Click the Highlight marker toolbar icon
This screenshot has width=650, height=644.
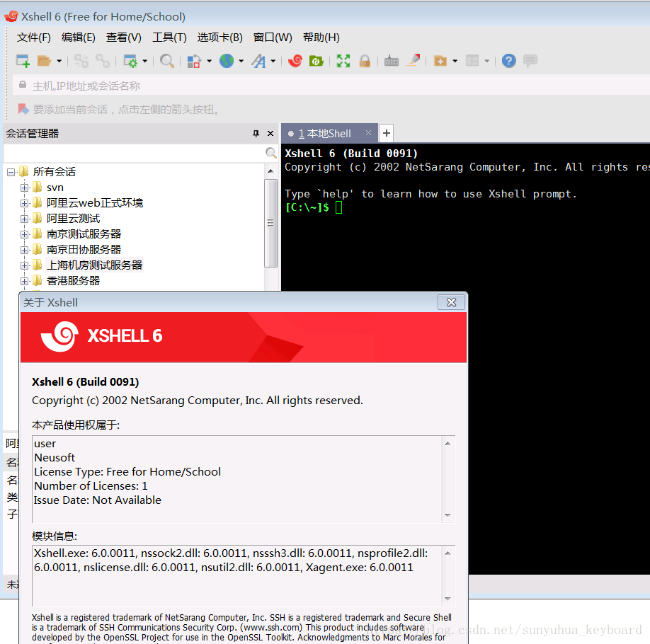(x=414, y=61)
